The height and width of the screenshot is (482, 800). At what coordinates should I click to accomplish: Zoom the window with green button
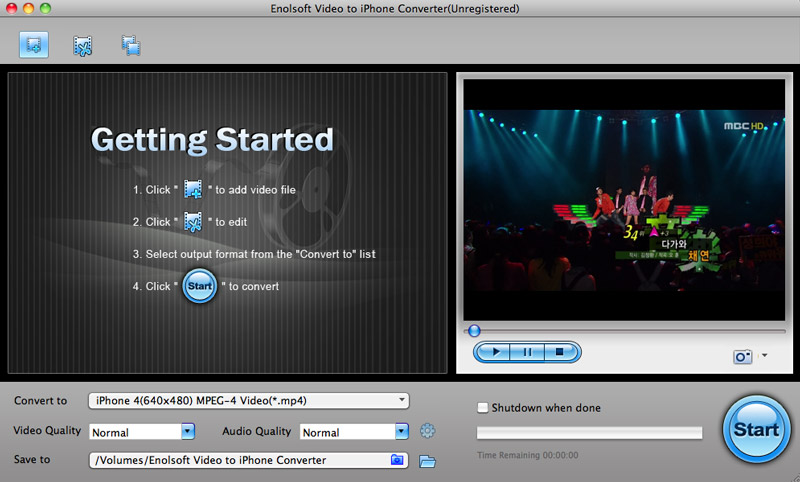pyautogui.click(x=45, y=8)
